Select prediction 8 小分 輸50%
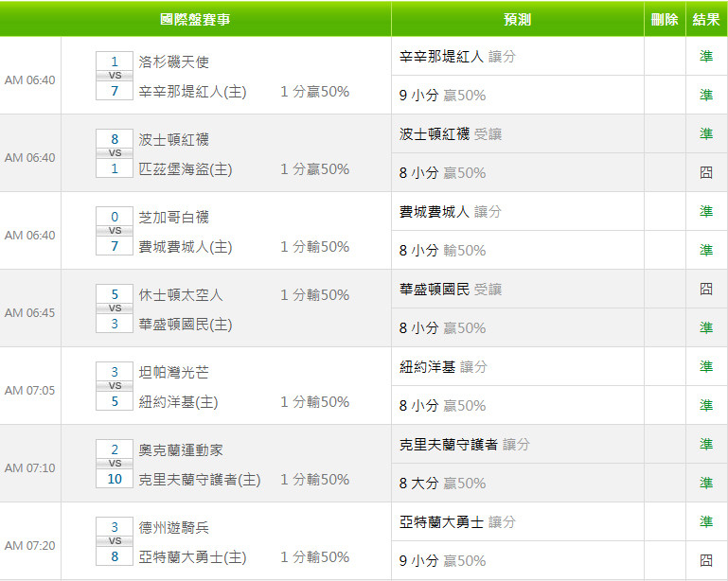This screenshot has height=581, width=728. (442, 250)
